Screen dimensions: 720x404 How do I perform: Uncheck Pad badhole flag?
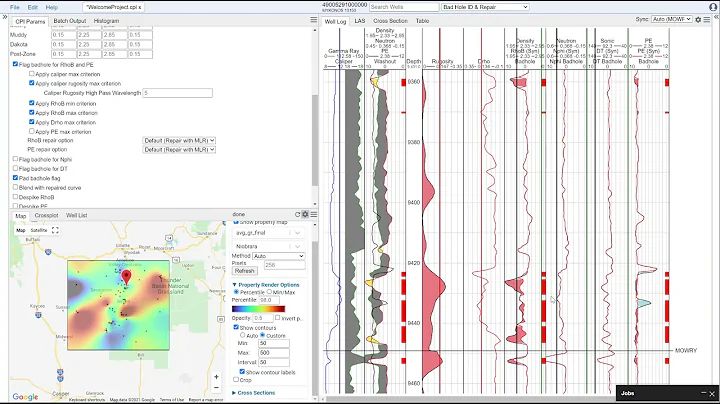pyautogui.click(x=15, y=178)
